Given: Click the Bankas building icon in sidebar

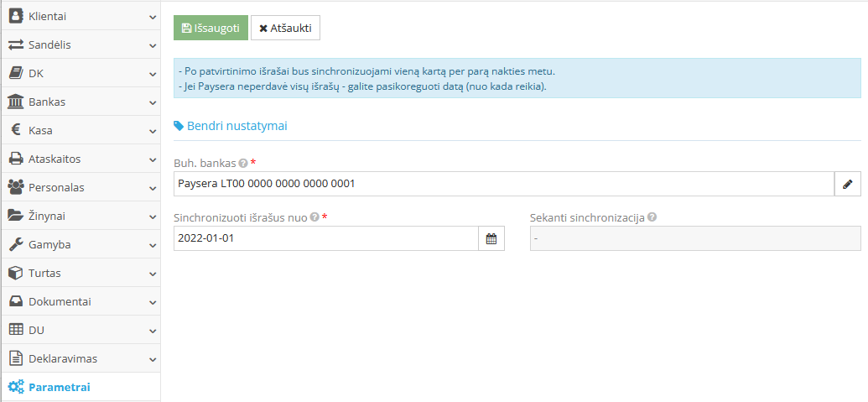Looking at the screenshot, I should [x=15, y=102].
